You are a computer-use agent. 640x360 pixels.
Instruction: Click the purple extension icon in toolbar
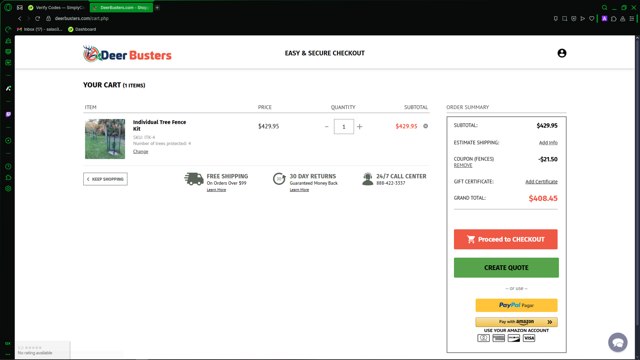point(604,18)
